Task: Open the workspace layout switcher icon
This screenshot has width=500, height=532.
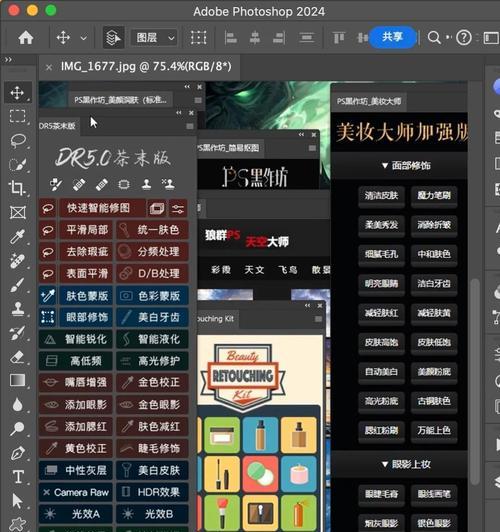Action: click(x=491, y=38)
